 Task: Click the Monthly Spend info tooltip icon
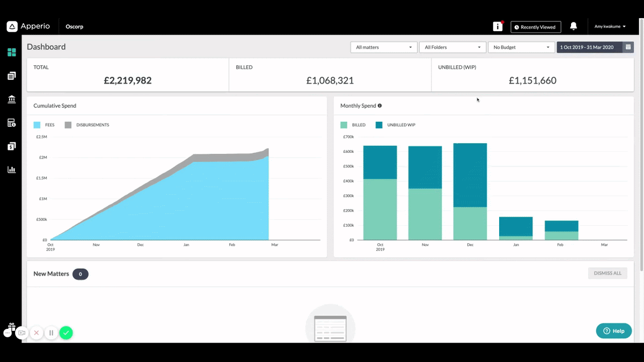coord(379,106)
